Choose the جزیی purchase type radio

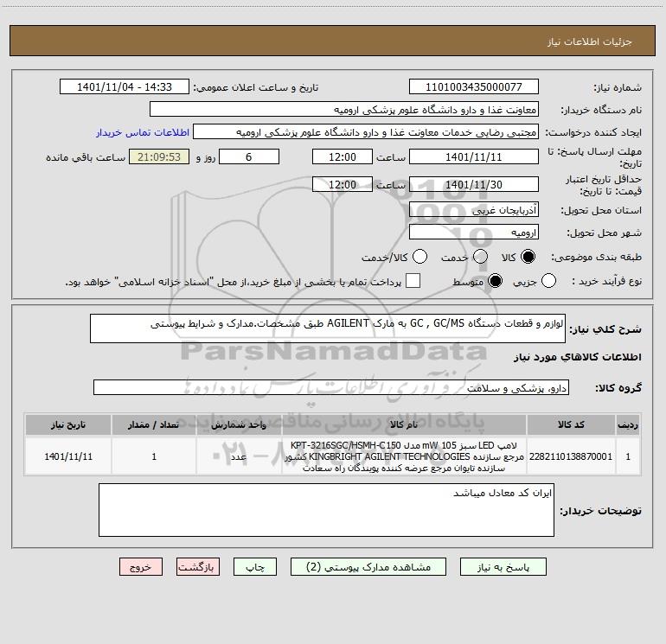(548, 281)
